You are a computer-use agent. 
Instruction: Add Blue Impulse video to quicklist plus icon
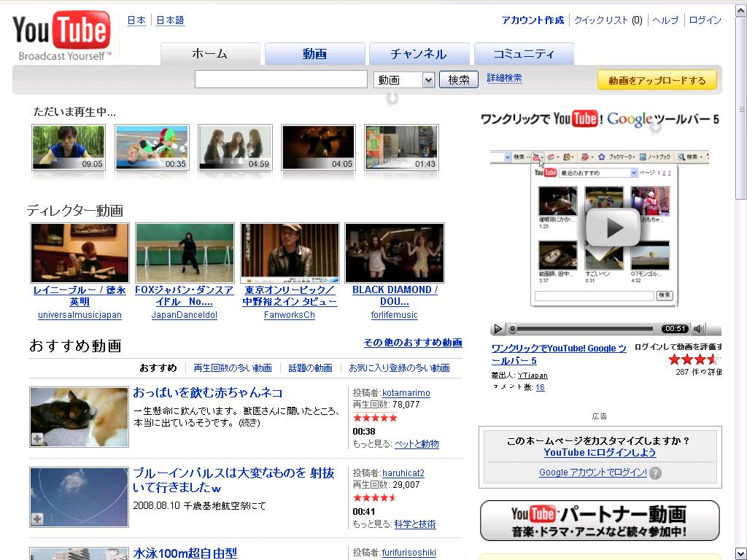pyautogui.click(x=37, y=519)
